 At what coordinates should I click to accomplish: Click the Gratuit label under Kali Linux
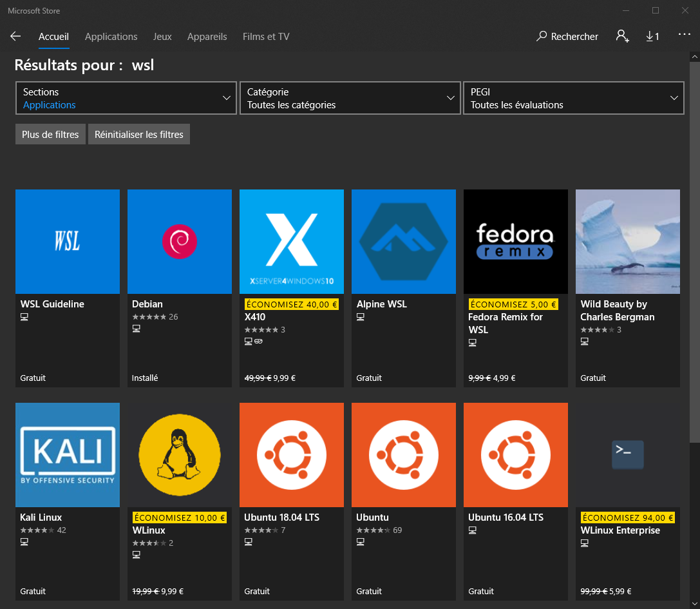[33, 592]
